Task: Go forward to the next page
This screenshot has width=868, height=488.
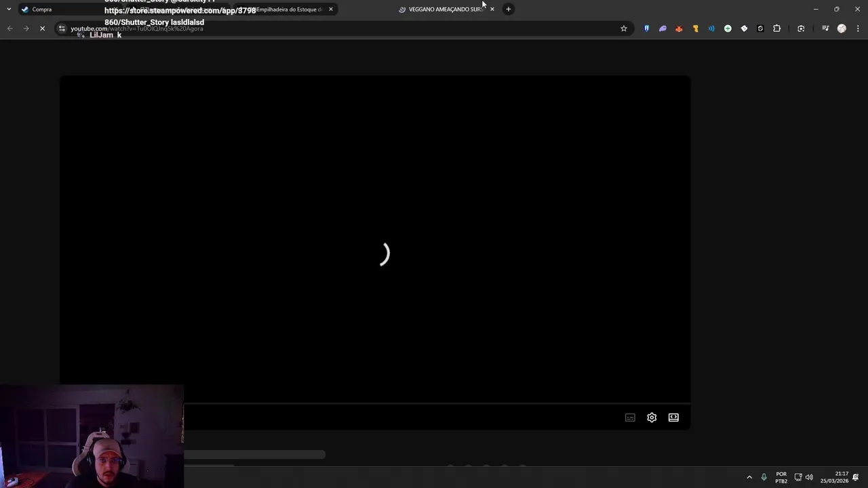Action: coord(26,28)
